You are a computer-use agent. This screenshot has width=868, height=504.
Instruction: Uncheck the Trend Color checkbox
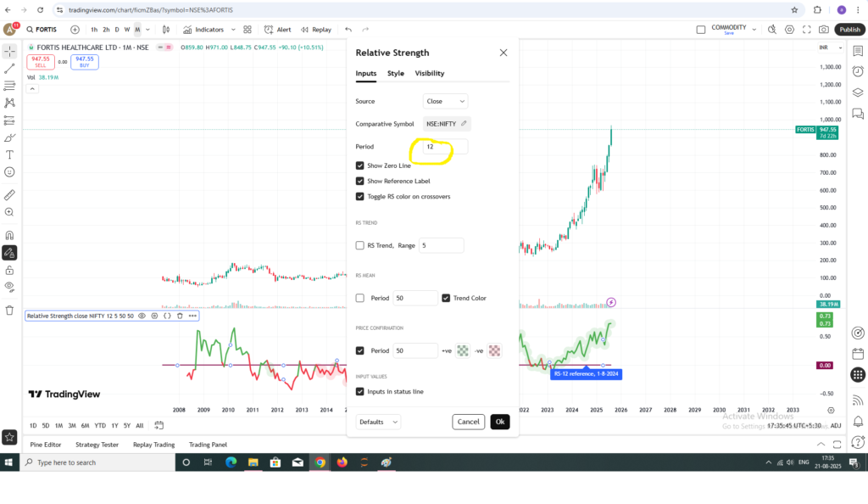446,298
